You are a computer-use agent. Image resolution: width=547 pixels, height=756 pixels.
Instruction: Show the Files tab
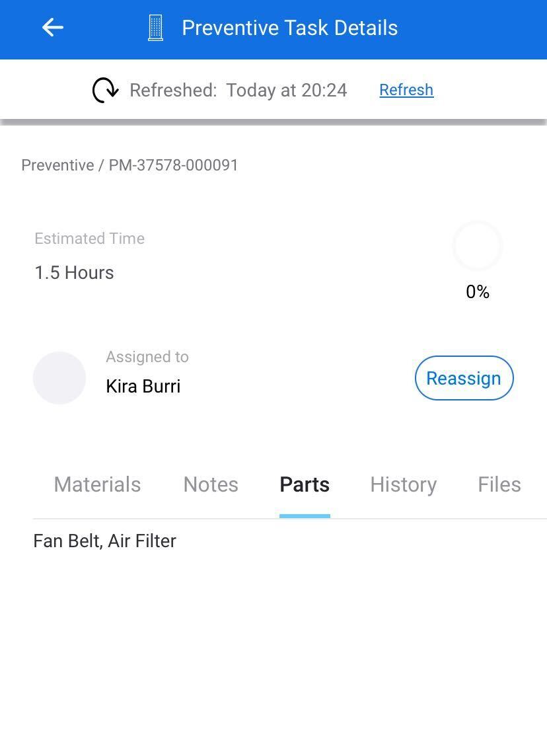point(499,484)
